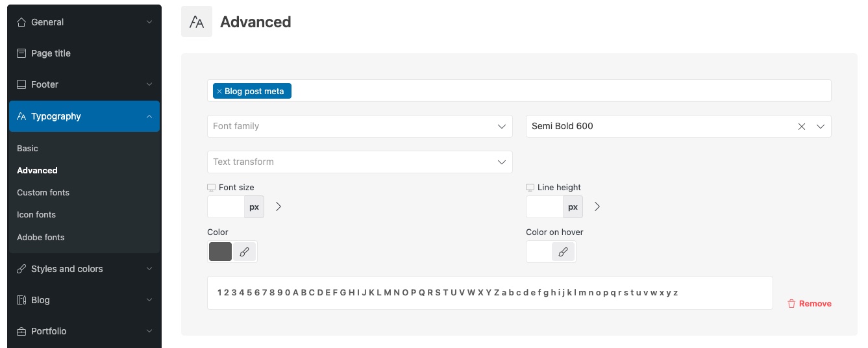This screenshot has height=348, width=868.
Task: Click the Page title icon in sidebar
Action: [21, 53]
